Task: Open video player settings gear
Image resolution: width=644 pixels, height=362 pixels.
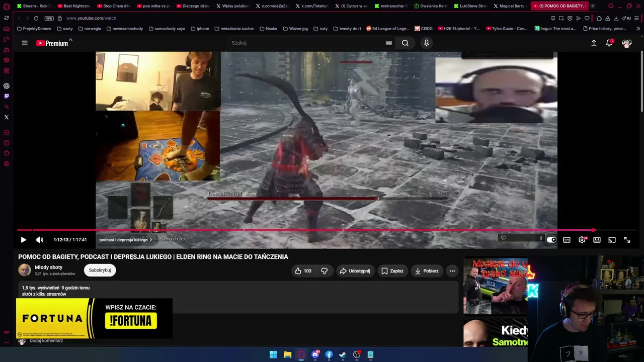Action: coord(582,240)
